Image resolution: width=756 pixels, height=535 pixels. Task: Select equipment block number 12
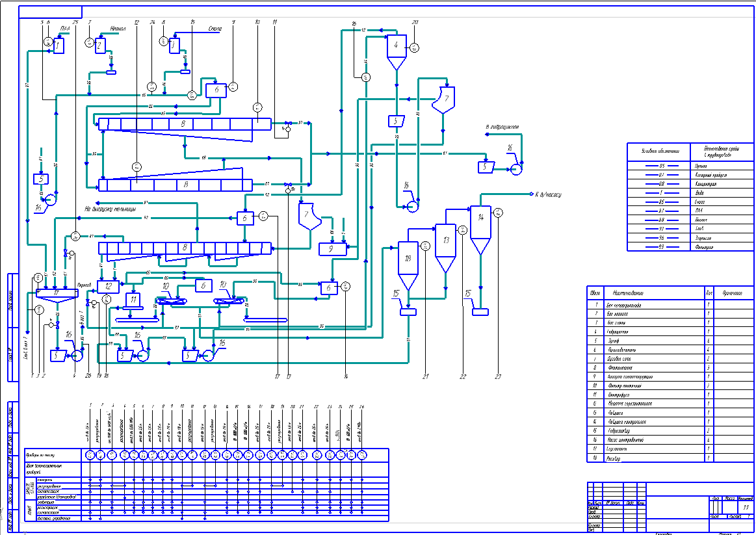click(108, 286)
